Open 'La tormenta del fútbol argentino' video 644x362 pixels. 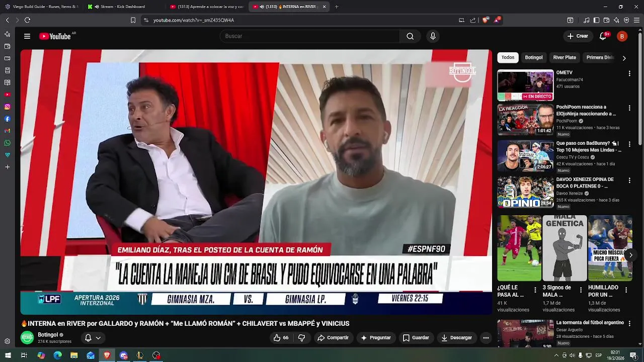pyautogui.click(x=590, y=323)
